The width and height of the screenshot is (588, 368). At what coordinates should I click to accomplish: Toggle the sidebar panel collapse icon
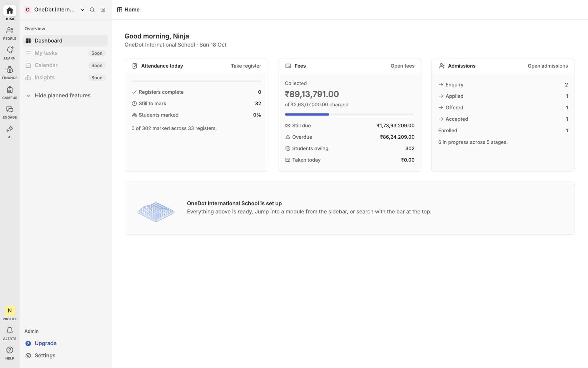point(103,10)
